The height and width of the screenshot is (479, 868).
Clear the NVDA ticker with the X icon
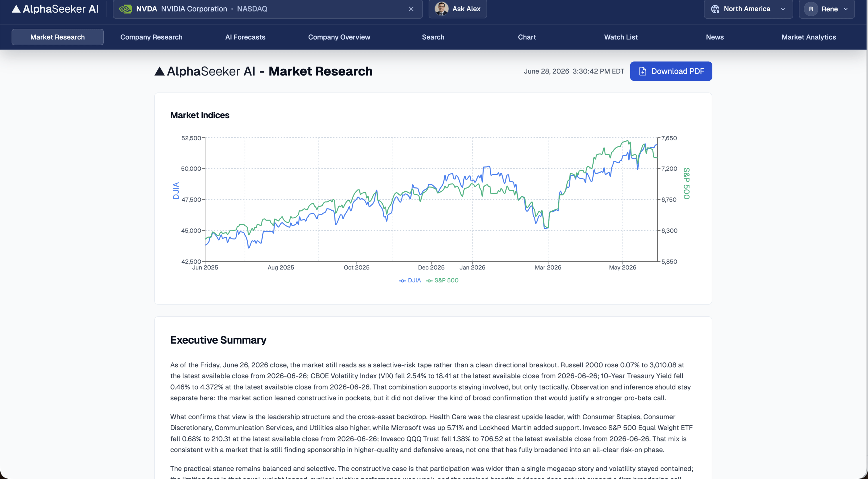[x=411, y=9]
